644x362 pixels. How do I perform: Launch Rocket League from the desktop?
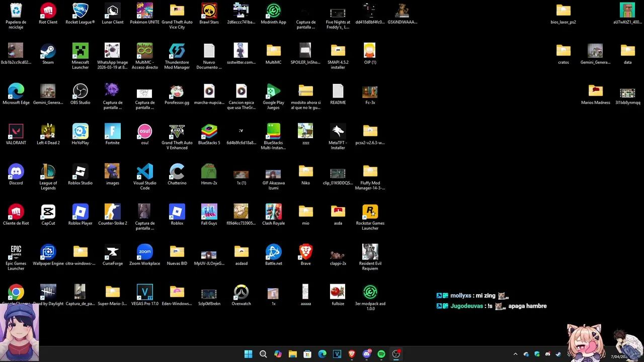tap(80, 14)
